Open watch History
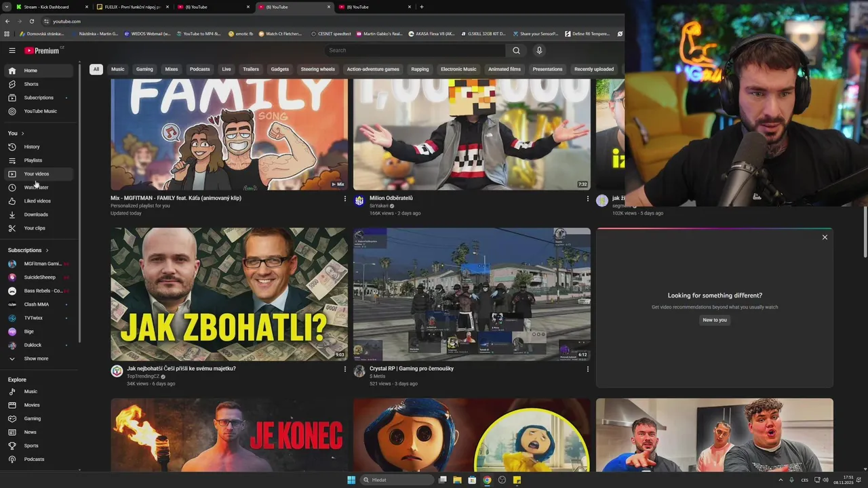The width and height of the screenshot is (868, 488). click(39, 146)
